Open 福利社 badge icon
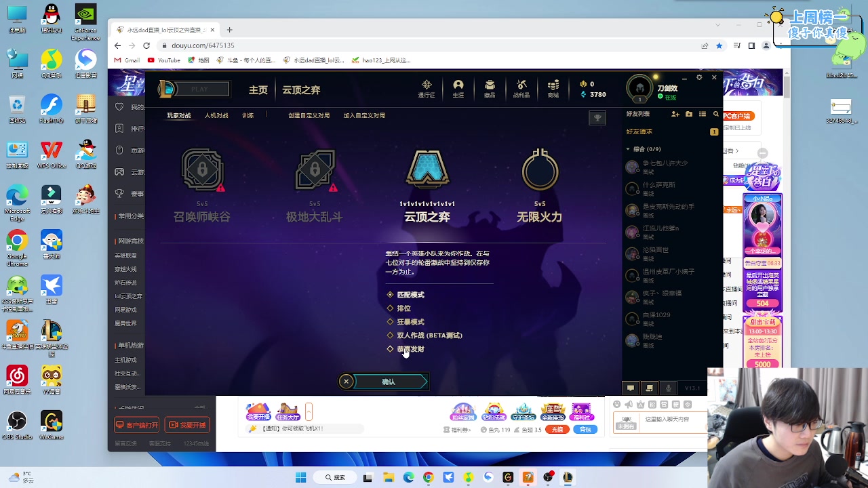This screenshot has width=868, height=488. pos(582,411)
